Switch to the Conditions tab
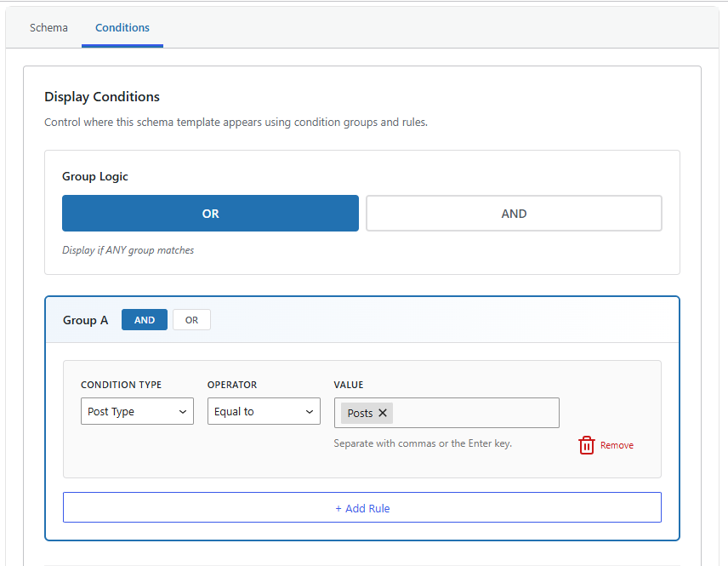 coord(122,27)
